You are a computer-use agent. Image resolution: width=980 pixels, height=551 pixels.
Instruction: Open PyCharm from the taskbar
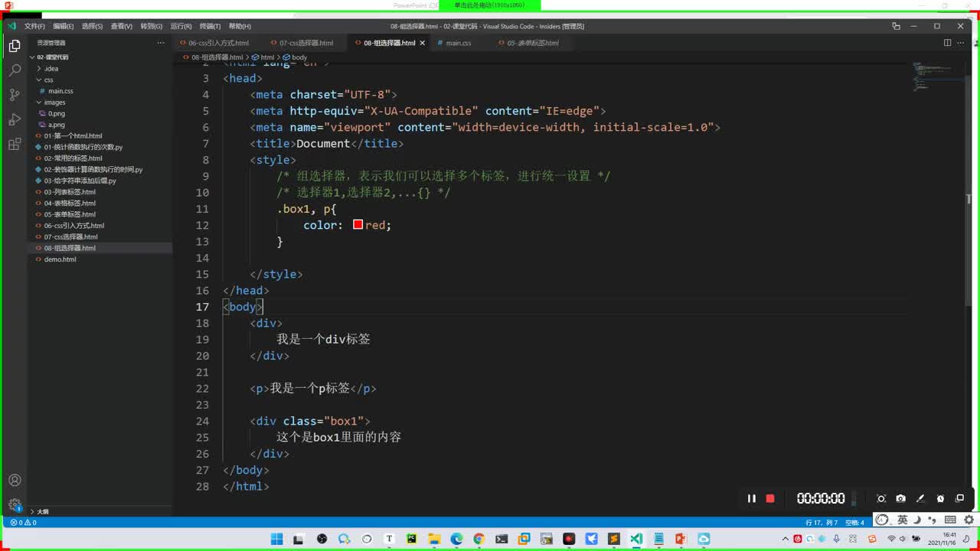(x=412, y=539)
